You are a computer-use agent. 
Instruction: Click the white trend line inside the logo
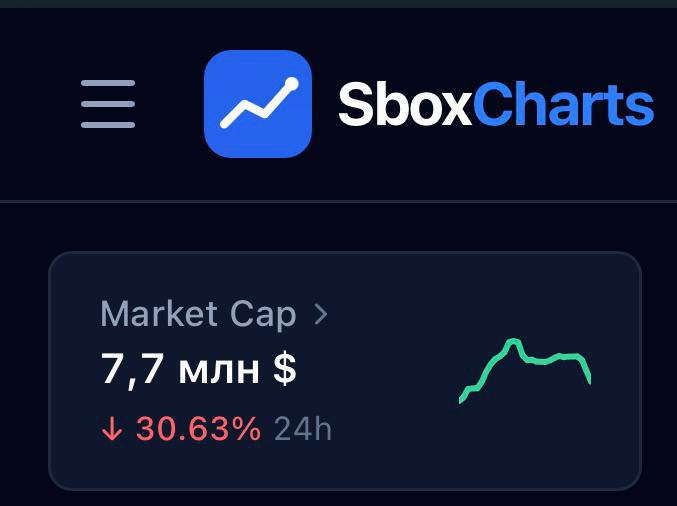pyautogui.click(x=259, y=104)
